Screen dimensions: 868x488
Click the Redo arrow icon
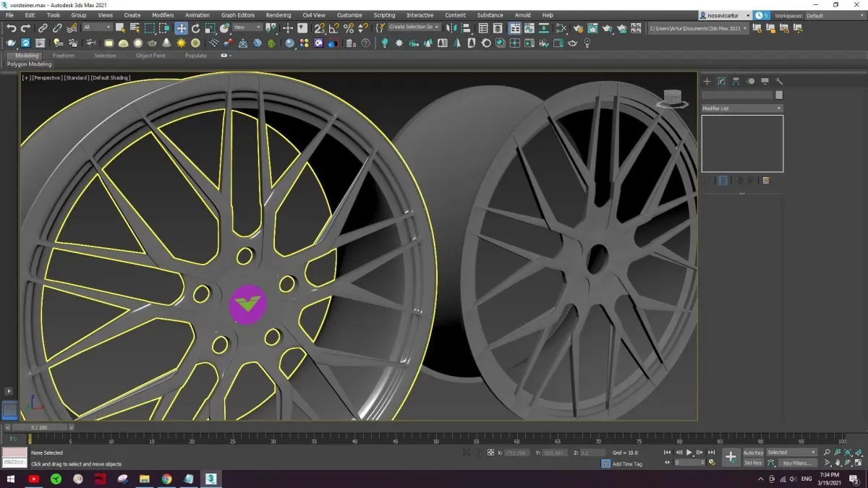coord(26,27)
